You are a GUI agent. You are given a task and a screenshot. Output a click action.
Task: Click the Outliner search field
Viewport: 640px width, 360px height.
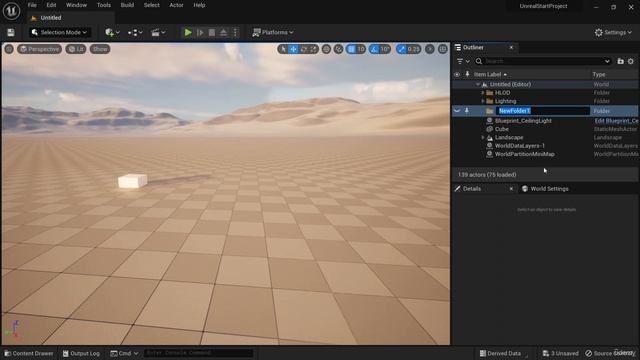543,61
